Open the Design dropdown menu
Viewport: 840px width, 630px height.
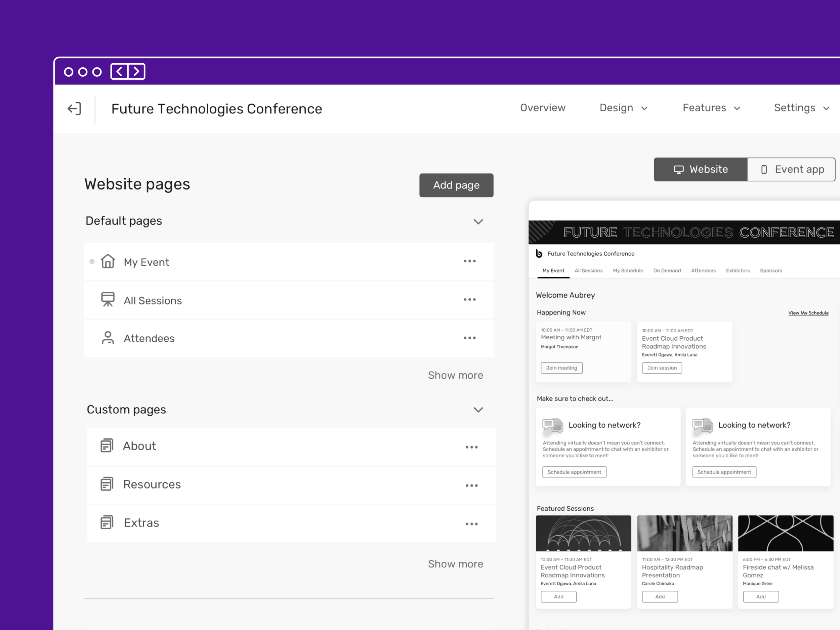(623, 108)
